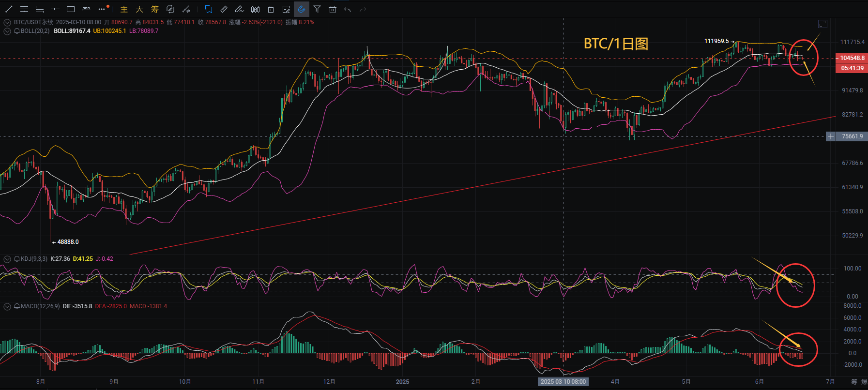The width and height of the screenshot is (868, 390).
Task: Click the 50229.9 price axis label
Action: coord(852,236)
